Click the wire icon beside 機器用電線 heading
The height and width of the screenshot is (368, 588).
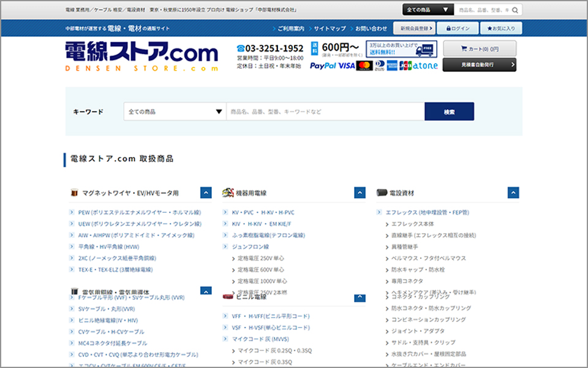click(x=228, y=193)
